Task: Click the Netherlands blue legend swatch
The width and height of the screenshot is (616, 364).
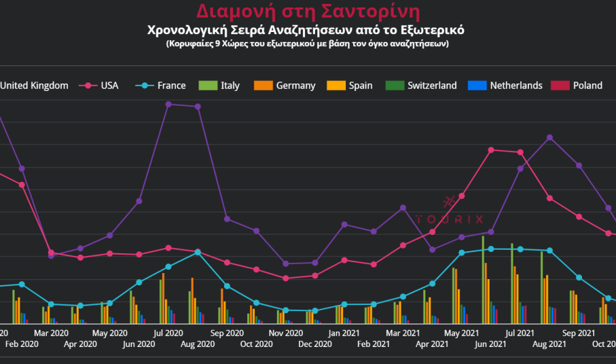Action: pos(479,86)
